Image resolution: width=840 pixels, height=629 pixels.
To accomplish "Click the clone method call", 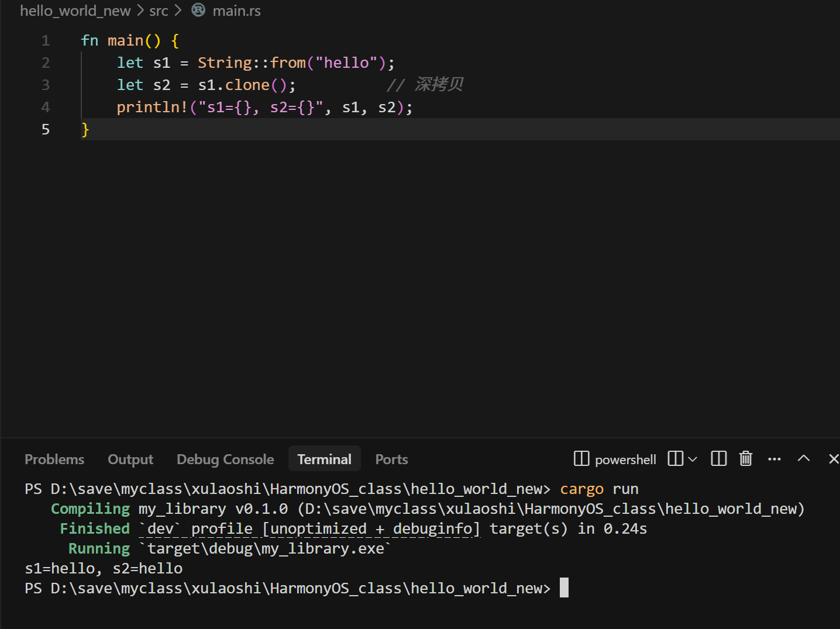I will pyautogui.click(x=247, y=85).
